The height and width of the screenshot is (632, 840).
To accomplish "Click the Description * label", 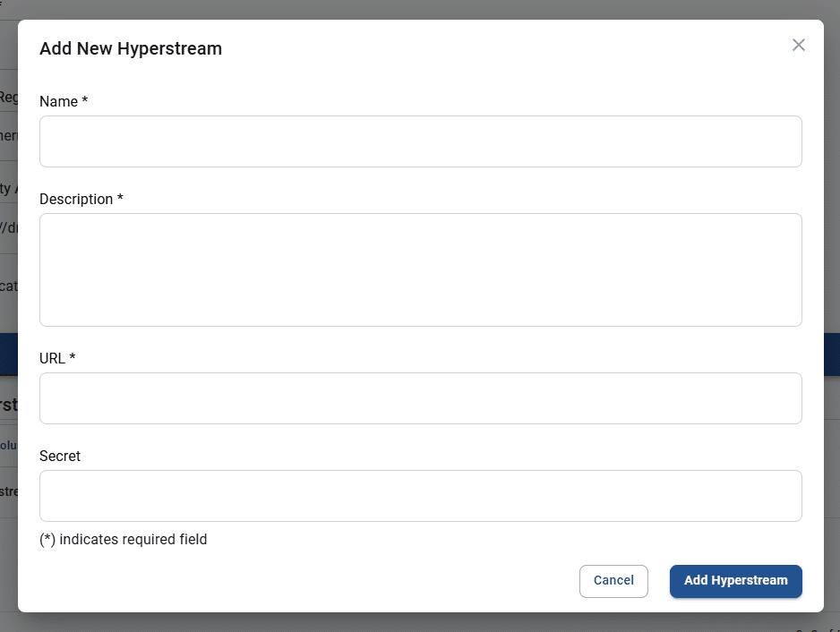I will pos(81,200).
